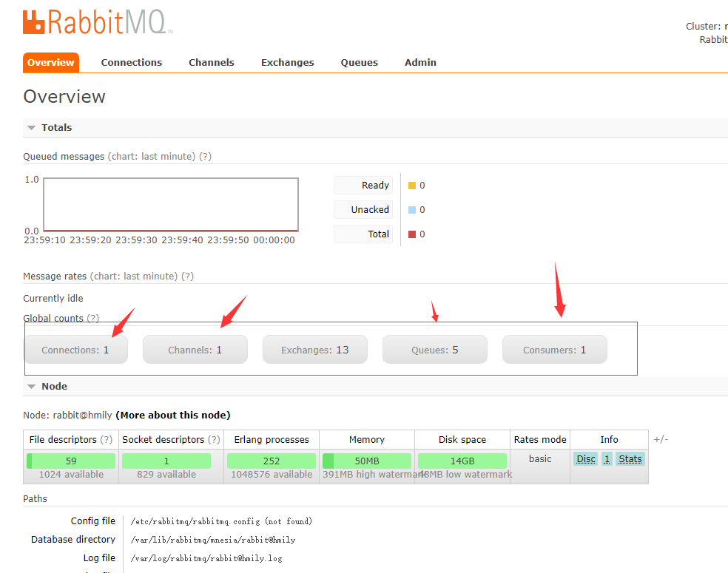Open help (?) for Queued messages
This screenshot has width=728, height=573.
(205, 156)
